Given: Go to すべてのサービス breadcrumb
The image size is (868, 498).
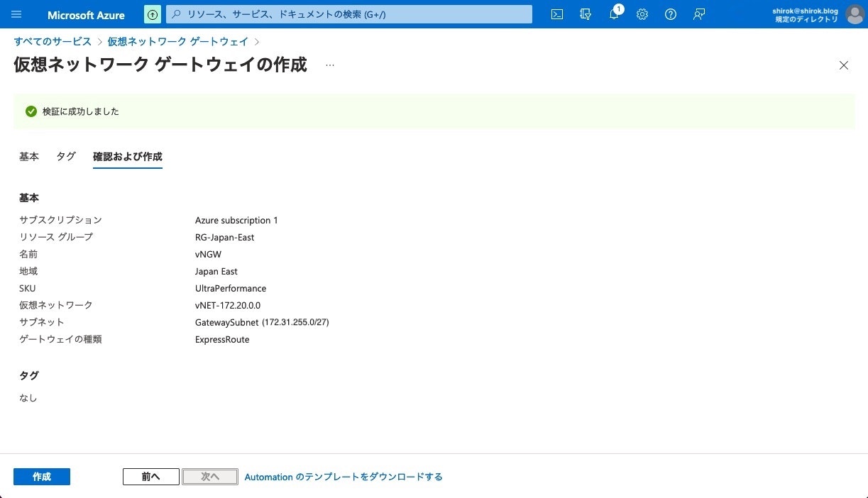Looking at the screenshot, I should tap(53, 42).
